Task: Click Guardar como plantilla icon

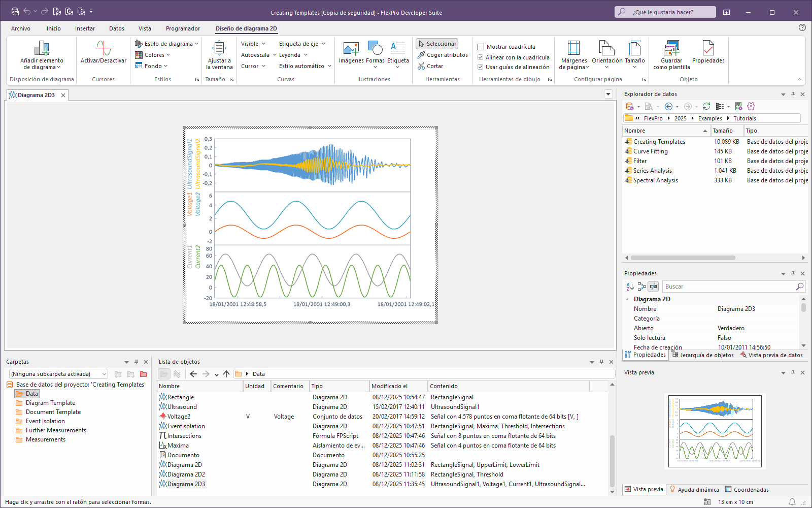Action: [x=671, y=49]
